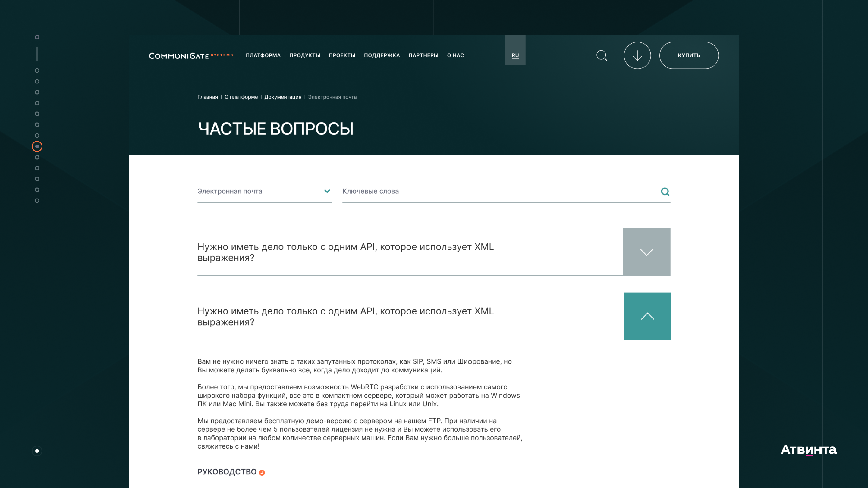Select the highlighted orange sidebar dot
The image size is (868, 488).
[37, 146]
